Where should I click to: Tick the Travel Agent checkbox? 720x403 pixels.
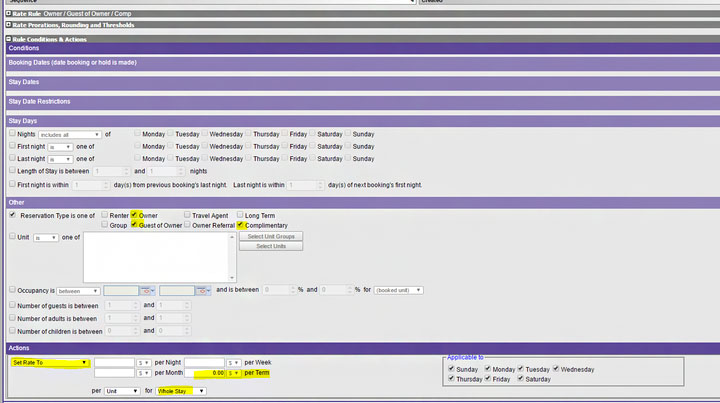[188, 215]
